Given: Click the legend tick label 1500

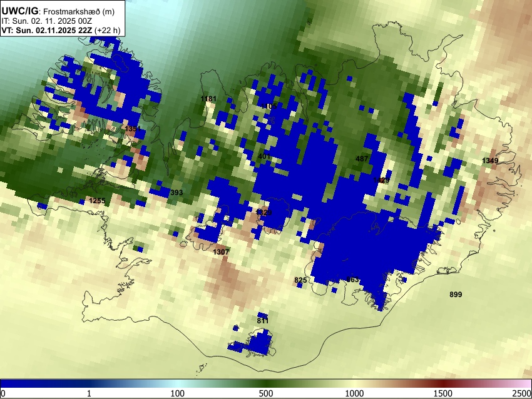Looking at the screenshot, I should pos(443,393).
